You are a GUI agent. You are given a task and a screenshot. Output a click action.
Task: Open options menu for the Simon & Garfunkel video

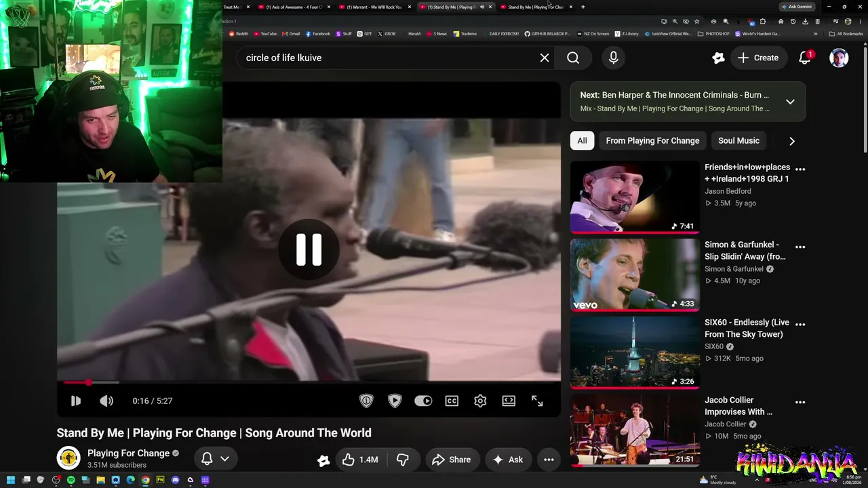800,247
